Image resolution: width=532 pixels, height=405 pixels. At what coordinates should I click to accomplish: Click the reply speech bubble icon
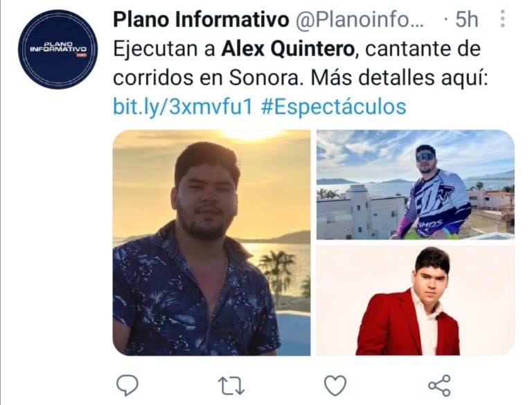pyautogui.click(x=127, y=386)
